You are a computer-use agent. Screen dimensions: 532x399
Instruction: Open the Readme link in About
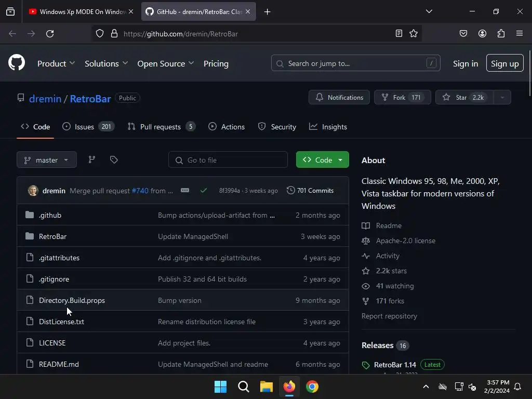pos(389,225)
